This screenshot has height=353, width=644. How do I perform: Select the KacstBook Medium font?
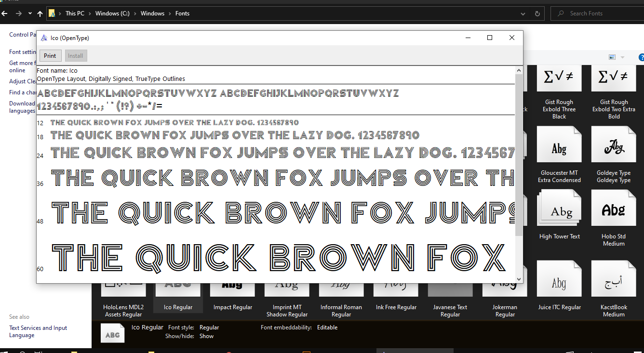tap(614, 289)
